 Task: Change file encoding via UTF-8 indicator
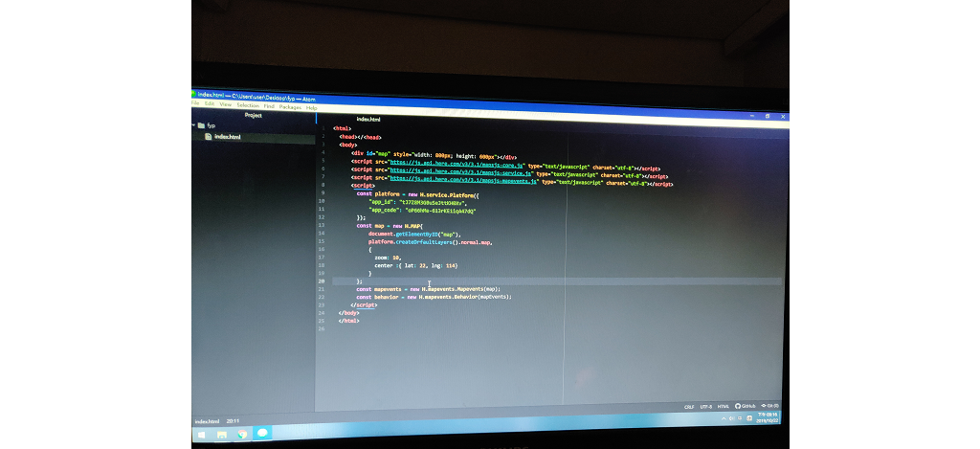click(705, 407)
